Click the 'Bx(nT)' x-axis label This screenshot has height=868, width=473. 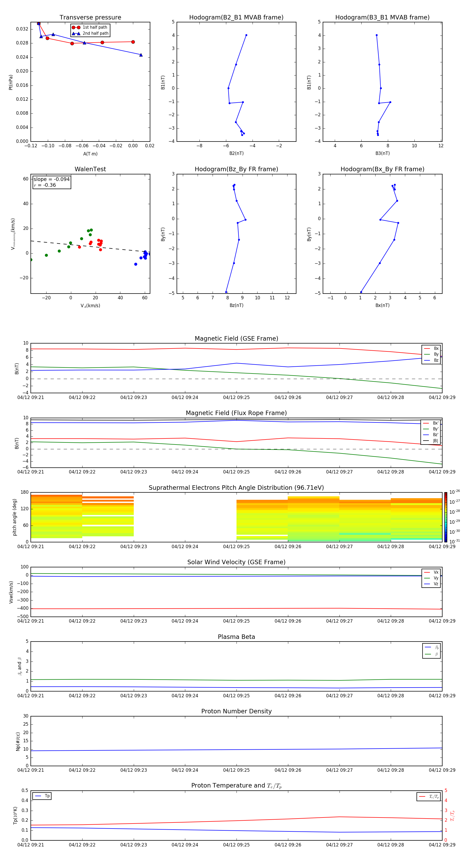pyautogui.click(x=382, y=305)
